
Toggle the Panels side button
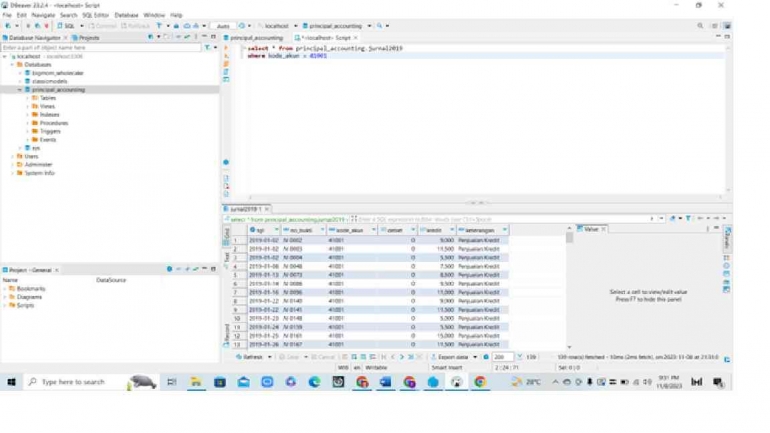727,238
